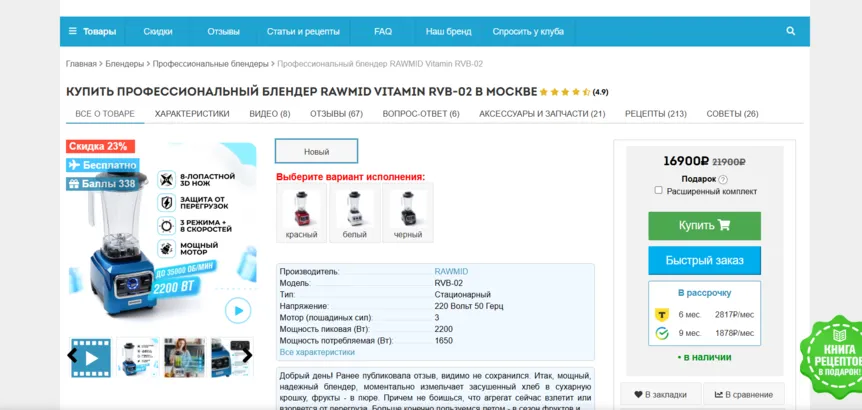The image size is (862, 410).
Task: Select the красный color variant
Action: pos(301,213)
